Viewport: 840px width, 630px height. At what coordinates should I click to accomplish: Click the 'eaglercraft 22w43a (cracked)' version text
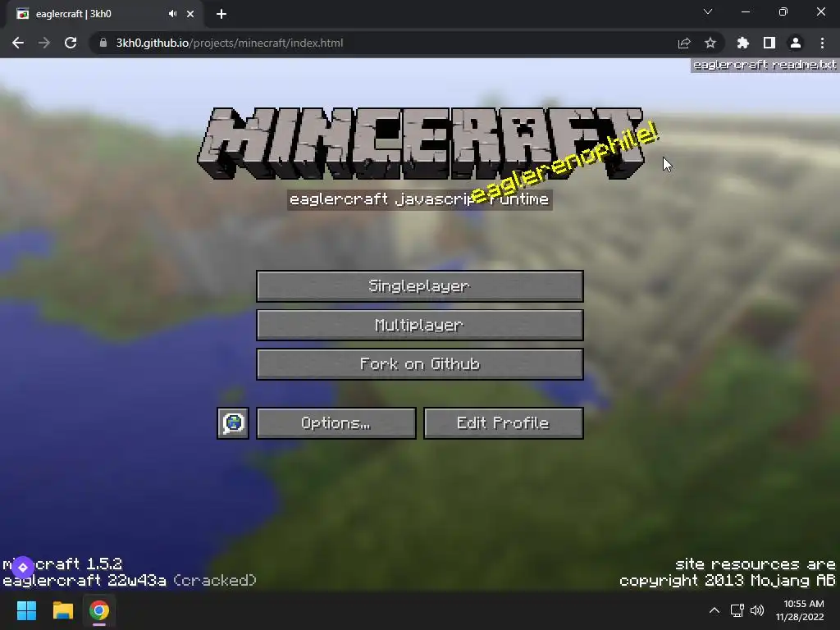(x=129, y=581)
